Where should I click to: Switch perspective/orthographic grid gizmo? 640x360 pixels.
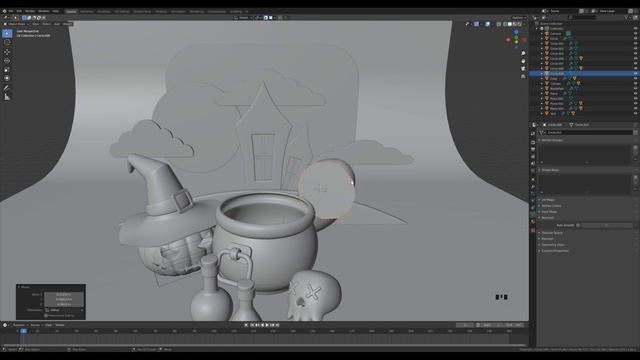point(523,76)
